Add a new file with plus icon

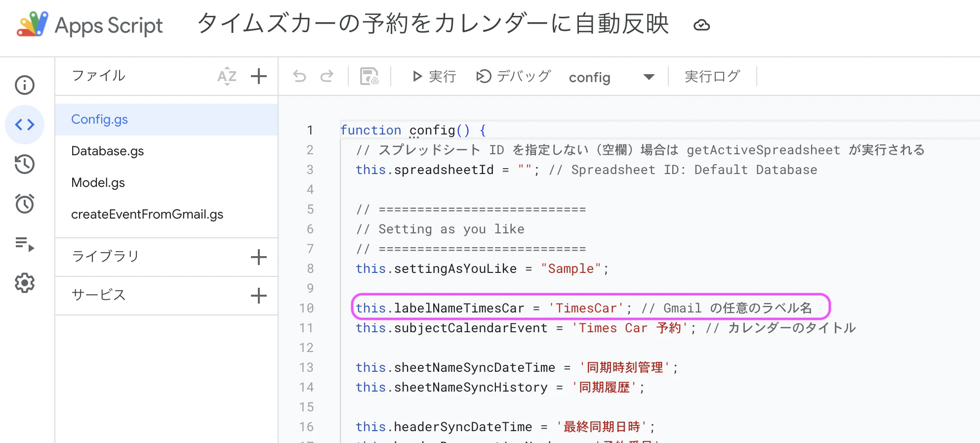click(x=259, y=76)
